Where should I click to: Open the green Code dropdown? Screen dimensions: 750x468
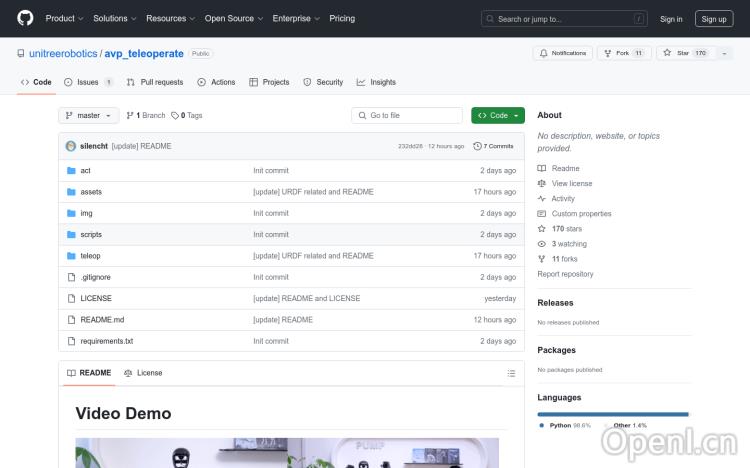pos(497,116)
